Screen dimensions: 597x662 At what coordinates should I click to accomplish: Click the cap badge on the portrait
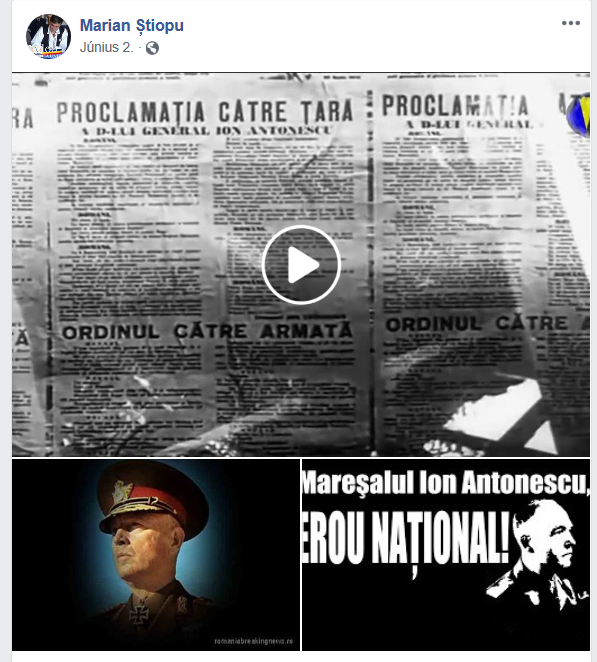122,492
